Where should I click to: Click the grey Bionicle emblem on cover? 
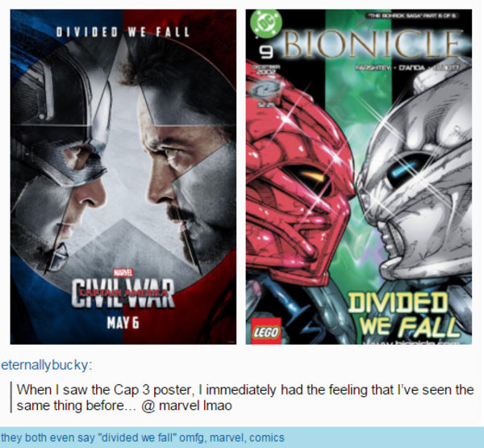[265, 90]
